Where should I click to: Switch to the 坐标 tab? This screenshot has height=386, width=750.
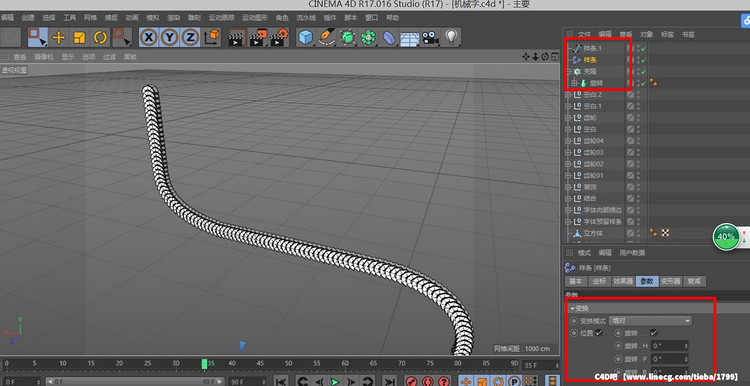click(x=600, y=281)
